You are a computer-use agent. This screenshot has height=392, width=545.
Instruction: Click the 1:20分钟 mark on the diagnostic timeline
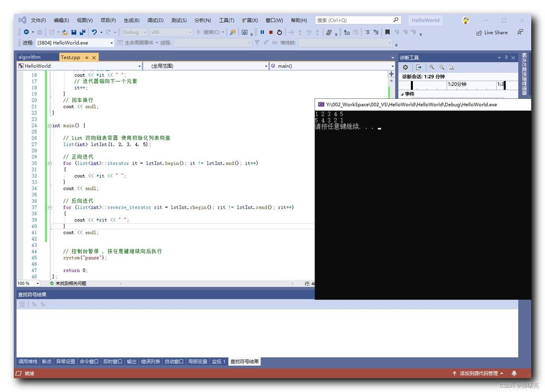click(x=457, y=84)
